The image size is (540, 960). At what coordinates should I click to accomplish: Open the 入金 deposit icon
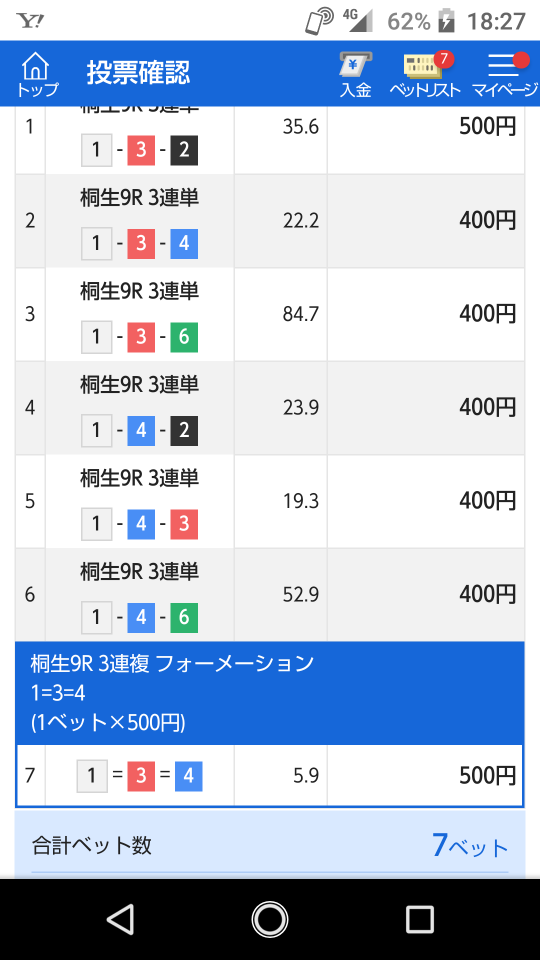point(356,75)
